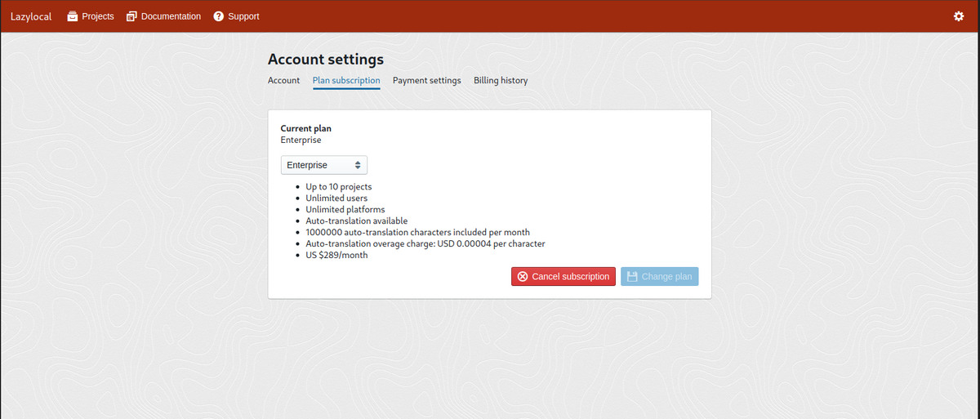
Task: Click the US $289/month price line
Action: [x=336, y=256]
